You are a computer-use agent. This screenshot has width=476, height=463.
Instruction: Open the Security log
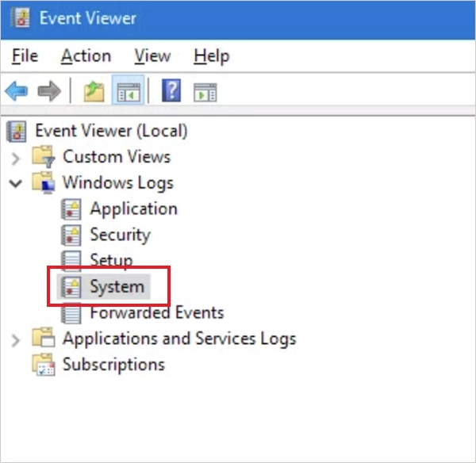tap(121, 235)
